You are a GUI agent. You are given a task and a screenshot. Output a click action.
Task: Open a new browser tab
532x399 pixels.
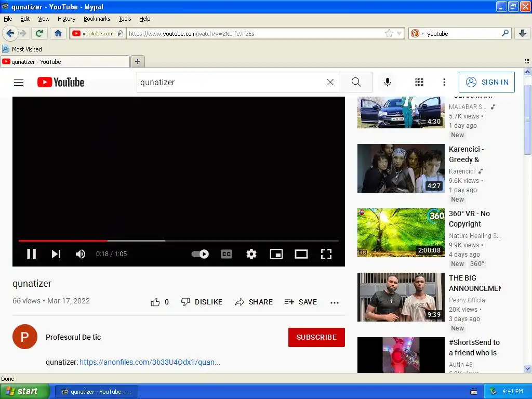(x=137, y=61)
